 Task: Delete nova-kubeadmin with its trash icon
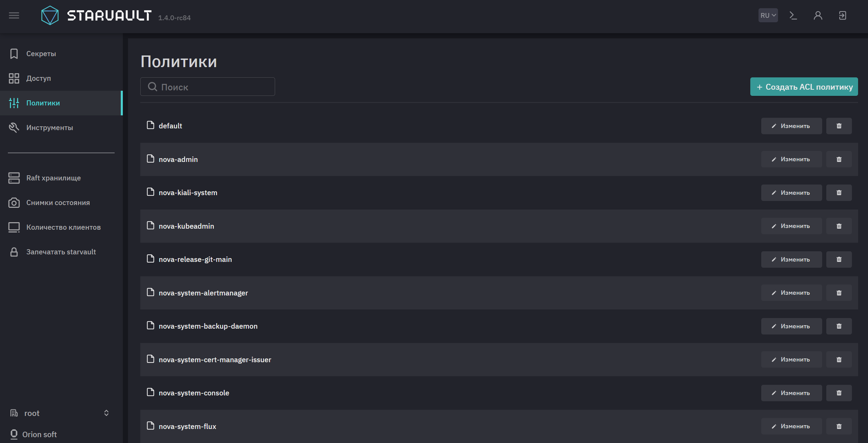(839, 226)
